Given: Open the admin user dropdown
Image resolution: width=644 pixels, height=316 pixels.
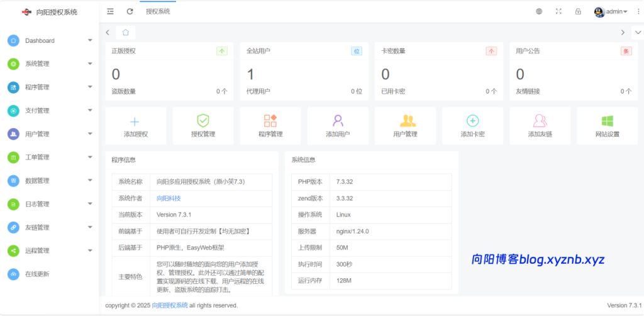Looking at the screenshot, I should (x=611, y=11).
